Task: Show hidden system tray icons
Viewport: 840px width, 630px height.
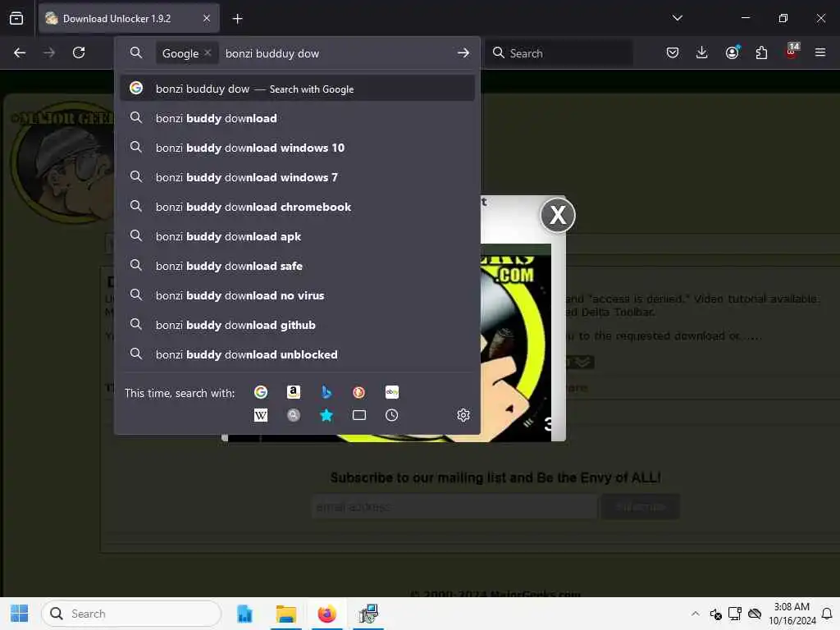Action: 695,614
